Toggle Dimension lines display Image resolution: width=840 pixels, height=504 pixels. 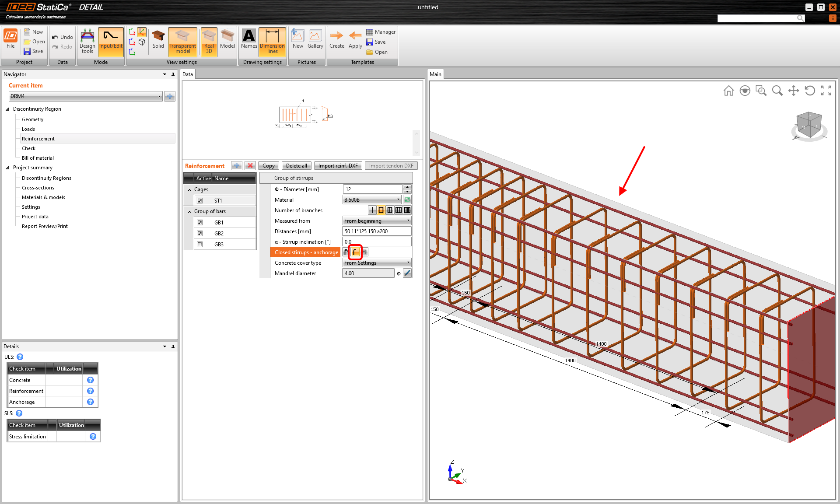pyautogui.click(x=272, y=42)
